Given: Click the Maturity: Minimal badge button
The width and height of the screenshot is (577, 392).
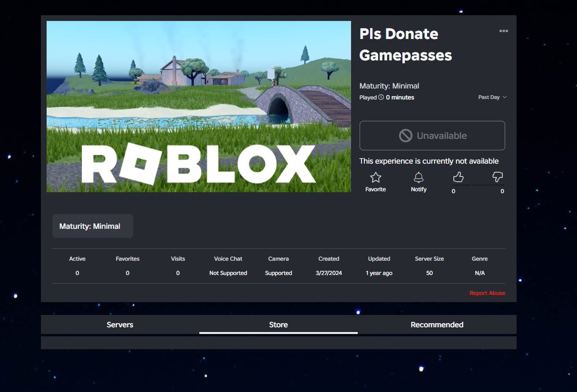Looking at the screenshot, I should [92, 226].
